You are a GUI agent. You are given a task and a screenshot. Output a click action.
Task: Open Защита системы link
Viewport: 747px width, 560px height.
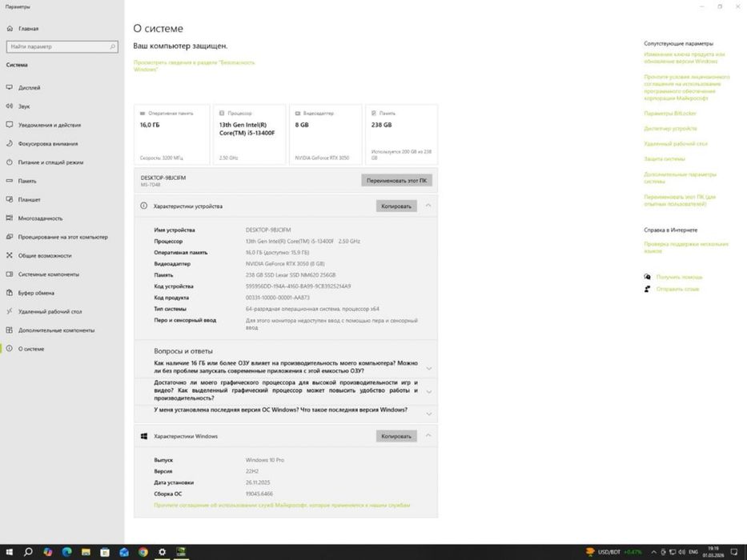664,158
